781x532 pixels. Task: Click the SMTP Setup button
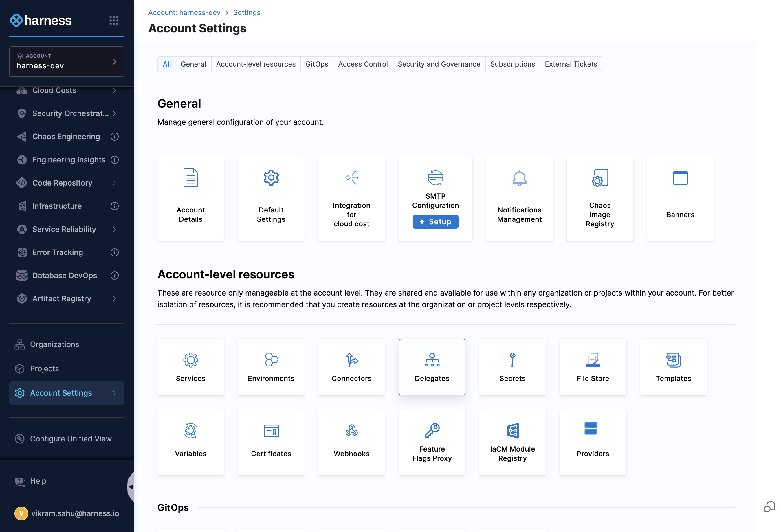coord(435,222)
